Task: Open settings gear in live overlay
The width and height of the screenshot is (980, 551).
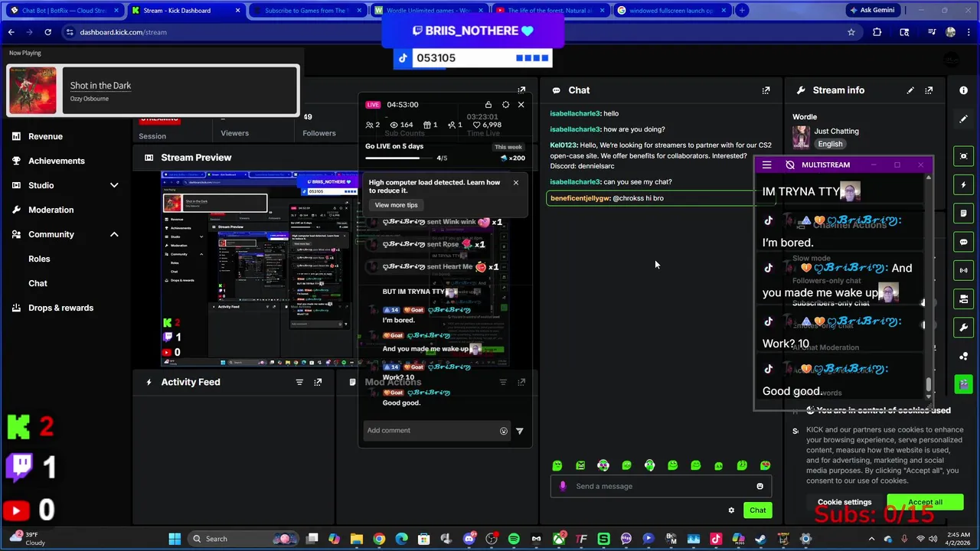Action: coord(505,105)
